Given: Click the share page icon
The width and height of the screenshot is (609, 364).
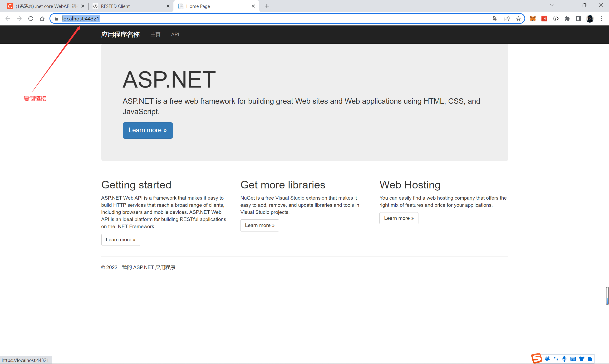Looking at the screenshot, I should (x=507, y=19).
